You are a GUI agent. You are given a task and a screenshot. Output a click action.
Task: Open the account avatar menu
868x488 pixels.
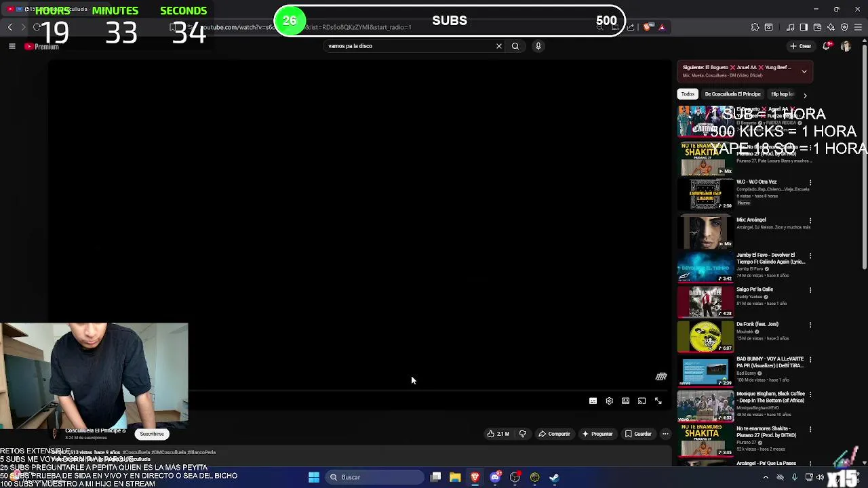[x=846, y=46]
